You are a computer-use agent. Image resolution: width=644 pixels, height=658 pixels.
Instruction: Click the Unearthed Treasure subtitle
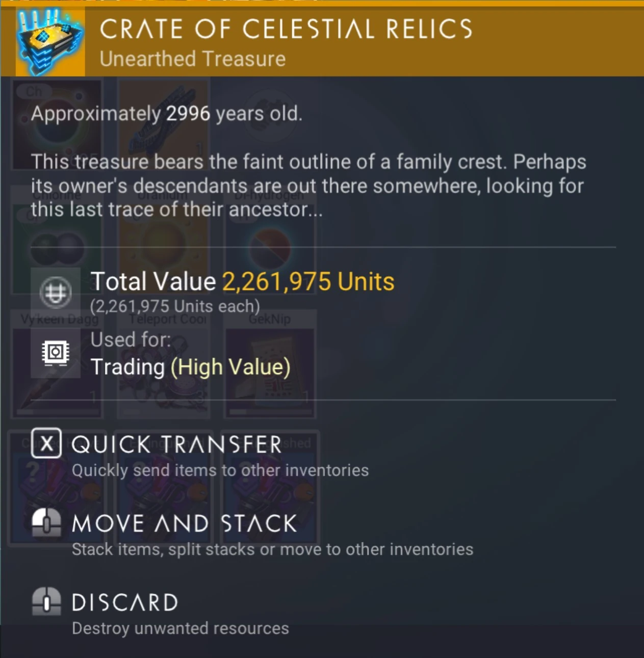point(193,59)
